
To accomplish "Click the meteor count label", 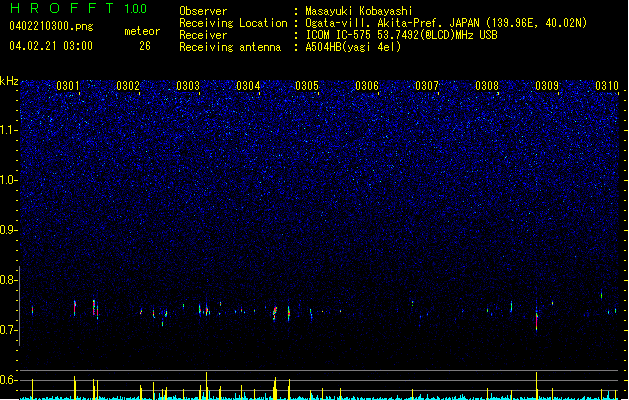I will pos(142,31).
